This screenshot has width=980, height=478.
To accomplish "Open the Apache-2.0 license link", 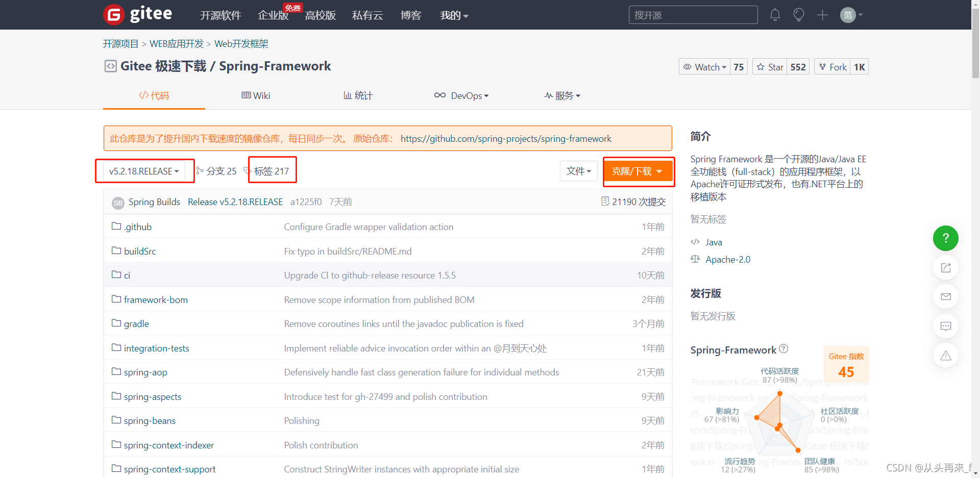I will (728, 259).
